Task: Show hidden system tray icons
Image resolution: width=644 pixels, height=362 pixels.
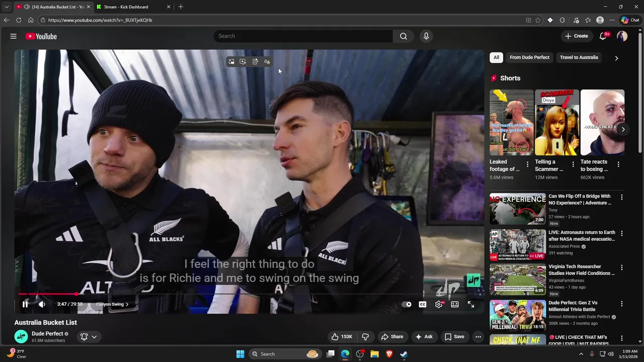Action: 581,354
